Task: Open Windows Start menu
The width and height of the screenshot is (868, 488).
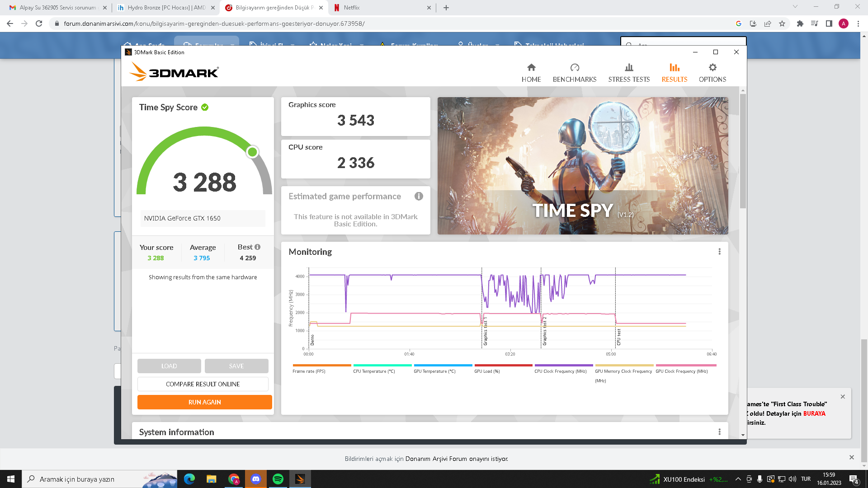Action: pos(11,479)
